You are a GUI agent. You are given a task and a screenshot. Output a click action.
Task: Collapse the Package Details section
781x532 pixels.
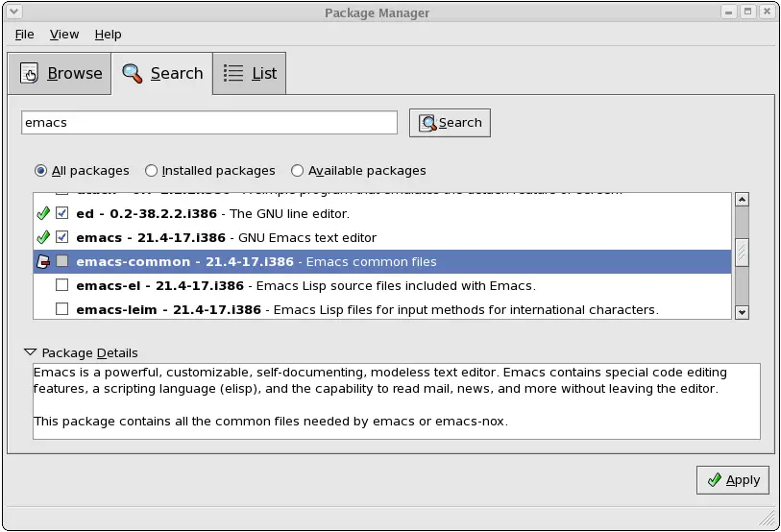[x=30, y=352]
